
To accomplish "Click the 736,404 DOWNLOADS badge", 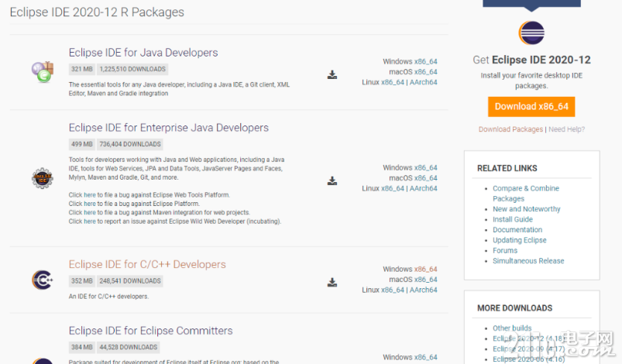I will (130, 144).
